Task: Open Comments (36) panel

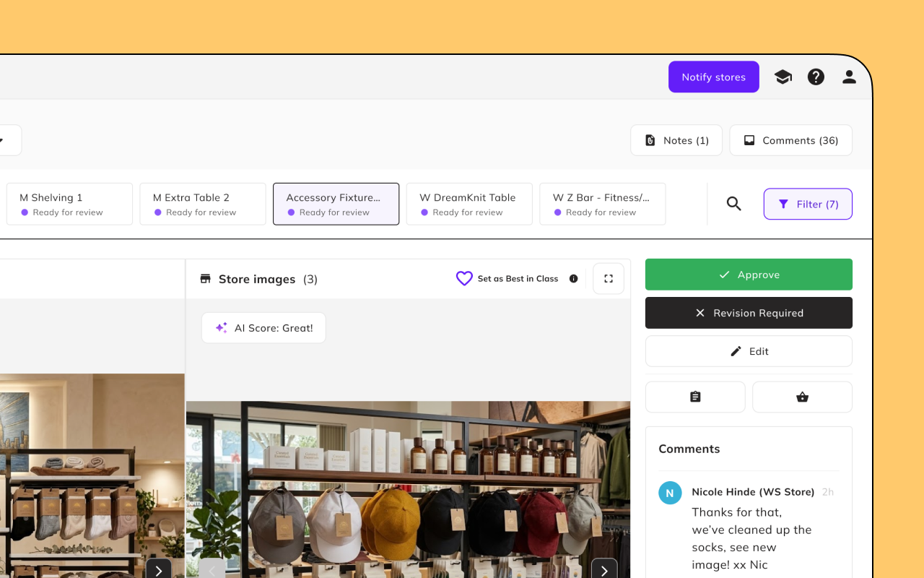Action: tap(790, 140)
